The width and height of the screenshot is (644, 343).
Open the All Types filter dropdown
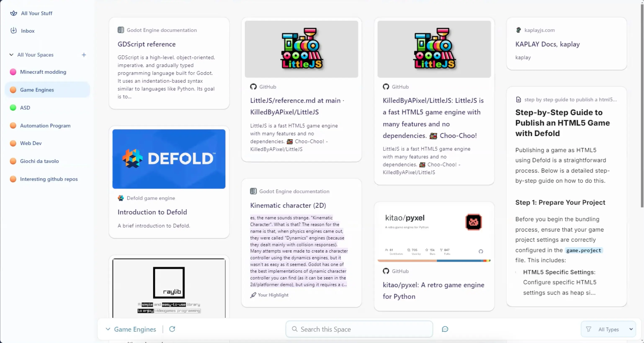point(609,329)
